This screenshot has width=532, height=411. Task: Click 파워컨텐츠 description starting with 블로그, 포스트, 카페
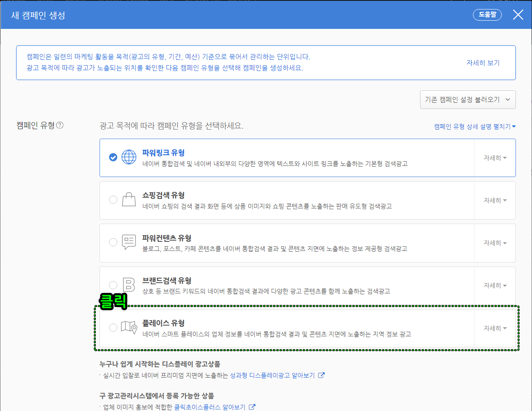(x=275, y=248)
